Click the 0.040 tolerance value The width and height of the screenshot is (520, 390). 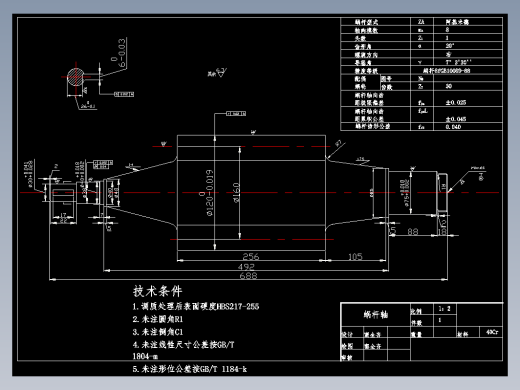(x=453, y=127)
